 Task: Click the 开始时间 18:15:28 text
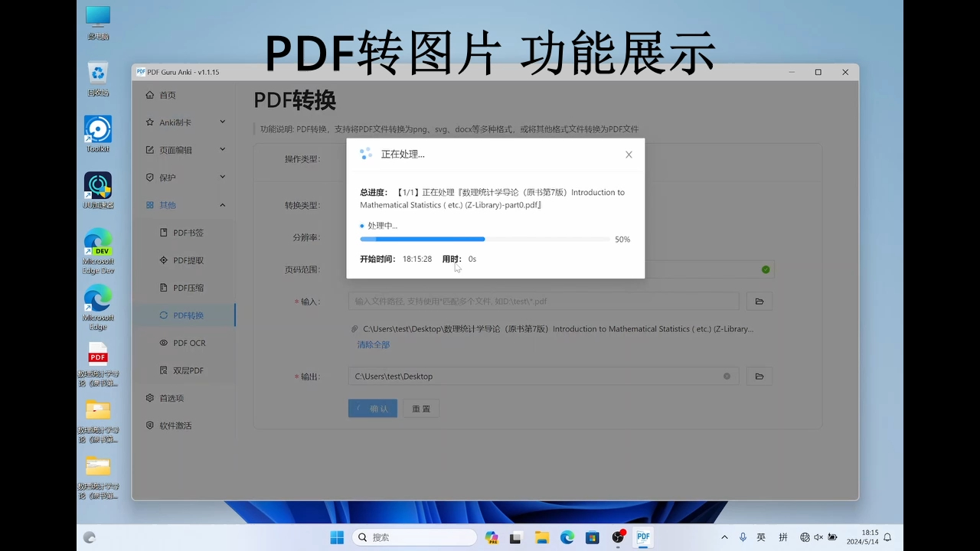(x=396, y=259)
